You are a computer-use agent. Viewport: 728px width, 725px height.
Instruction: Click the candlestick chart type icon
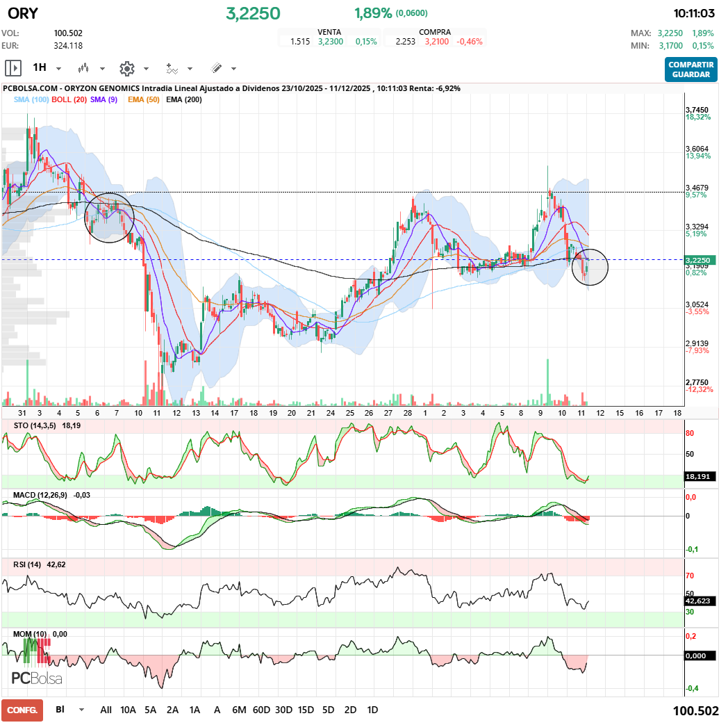pos(84,68)
